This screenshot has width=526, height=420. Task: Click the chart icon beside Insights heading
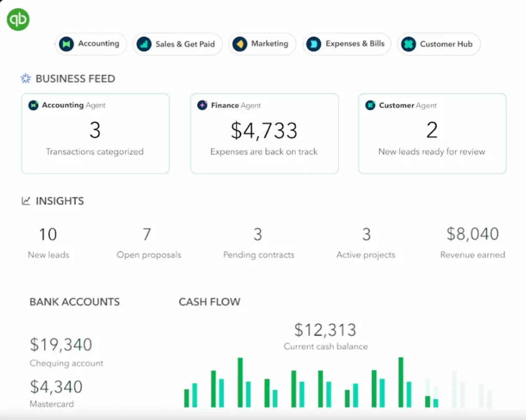tap(27, 201)
